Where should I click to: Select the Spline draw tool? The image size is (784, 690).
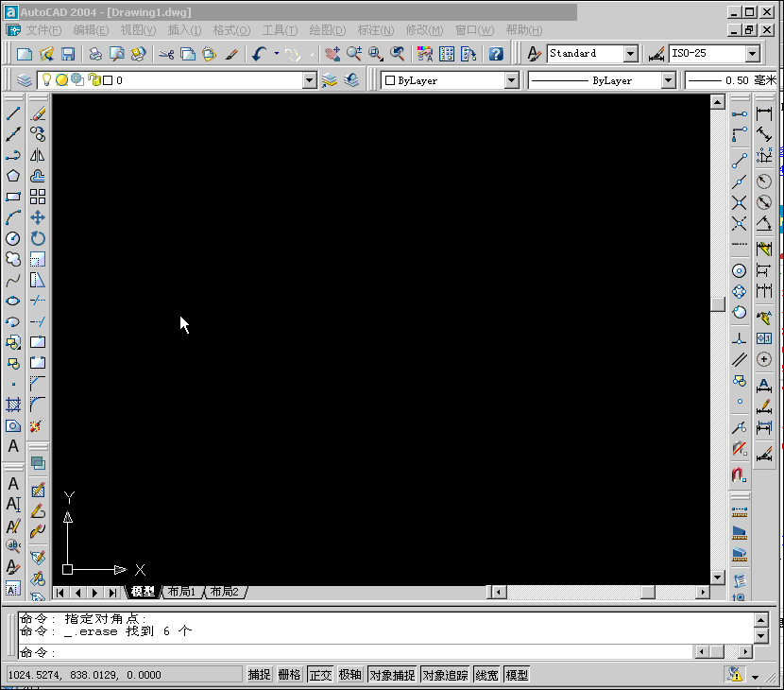tap(13, 280)
